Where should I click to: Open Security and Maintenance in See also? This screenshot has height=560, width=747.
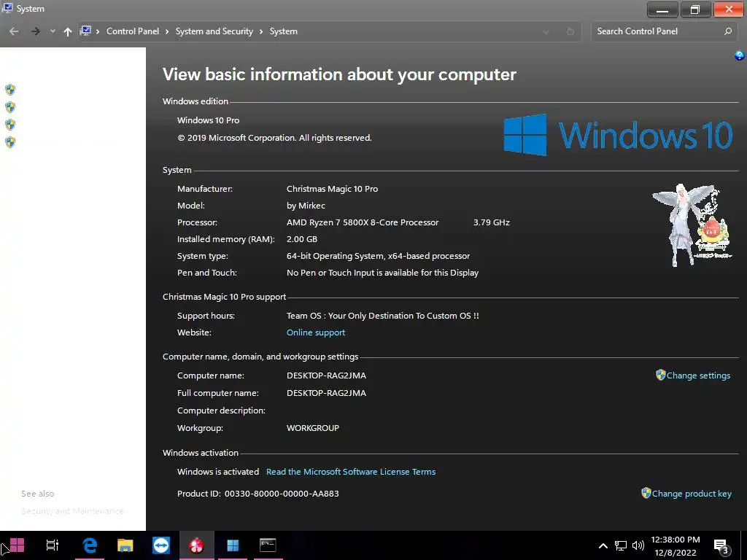72,511
